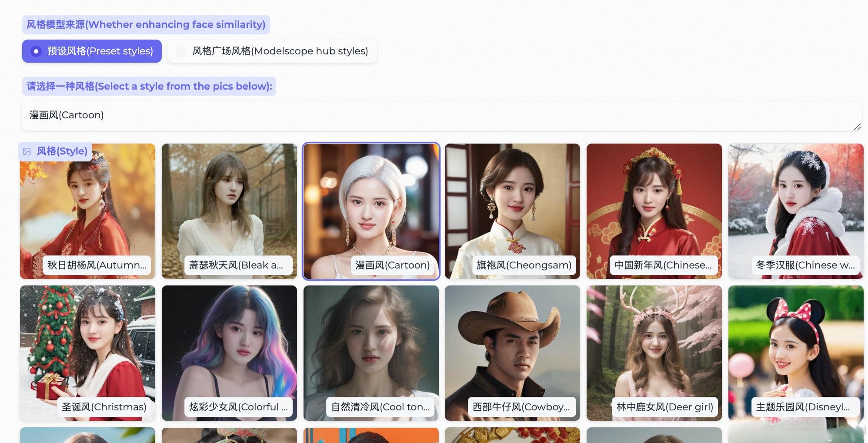Select the Cartoon style thumbnail
868x443 pixels.
coord(371,211)
